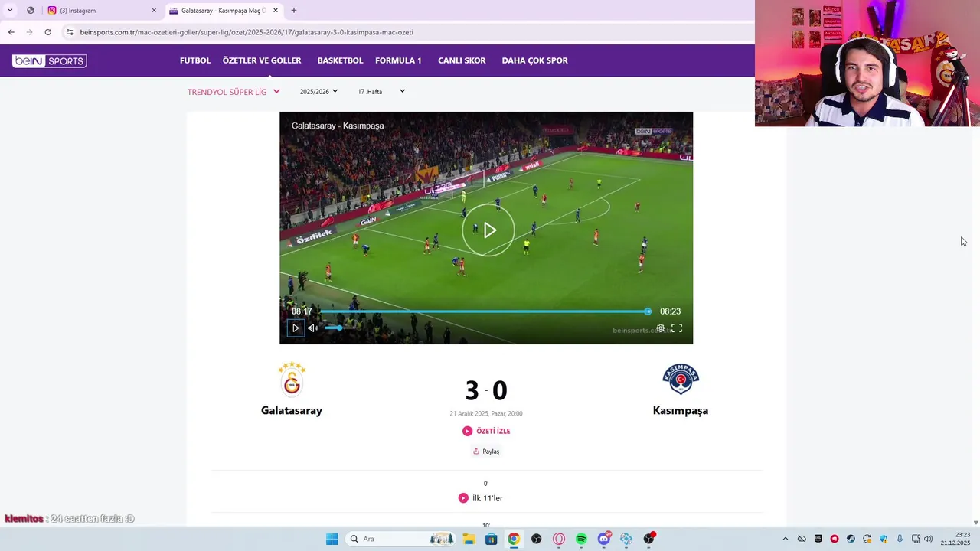Click the Paylaş share button
Viewport: 980px width, 551px height.
point(486,452)
